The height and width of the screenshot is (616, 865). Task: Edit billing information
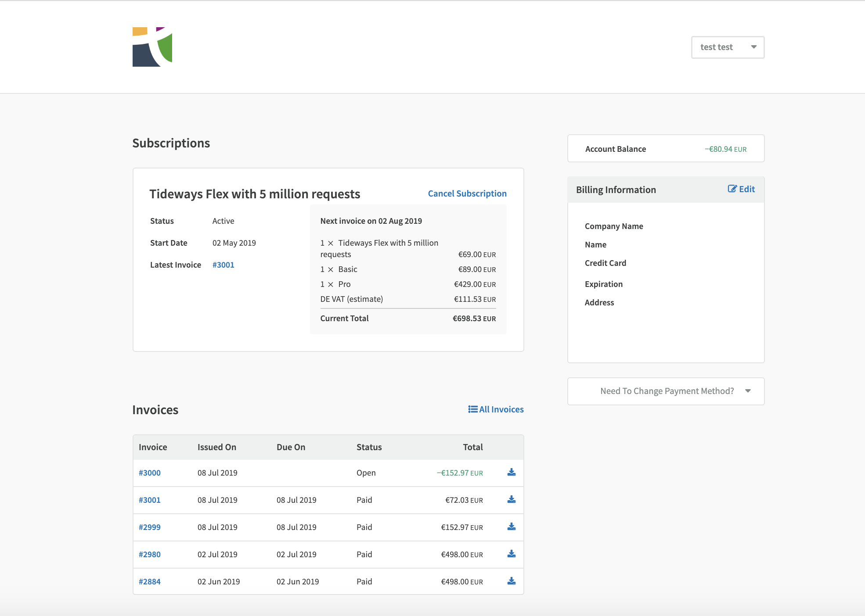coord(741,189)
